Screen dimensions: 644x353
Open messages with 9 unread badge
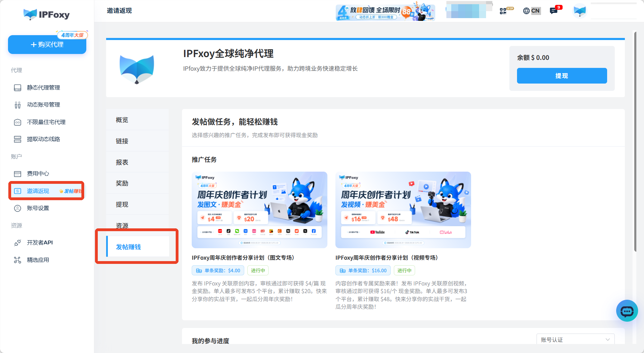click(x=555, y=10)
